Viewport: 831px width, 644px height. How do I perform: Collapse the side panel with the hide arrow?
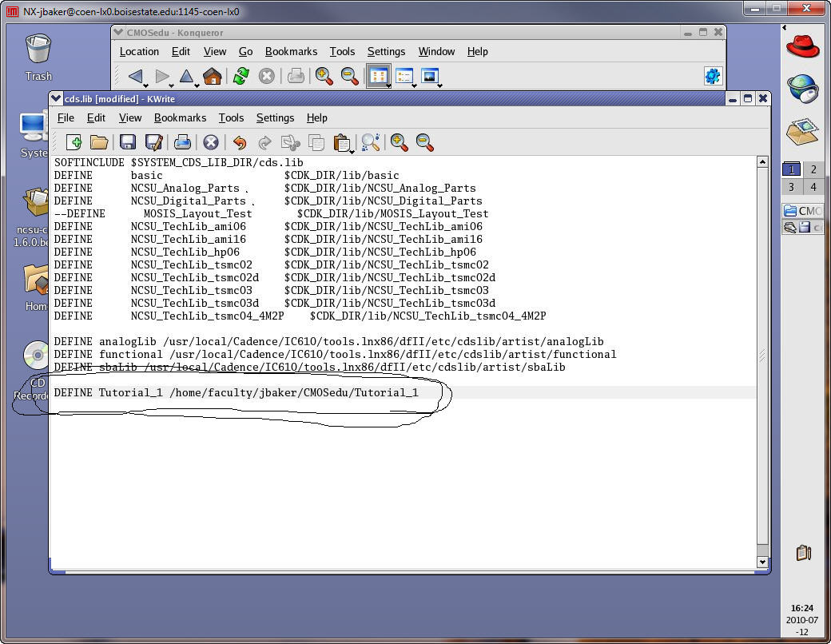(x=785, y=27)
